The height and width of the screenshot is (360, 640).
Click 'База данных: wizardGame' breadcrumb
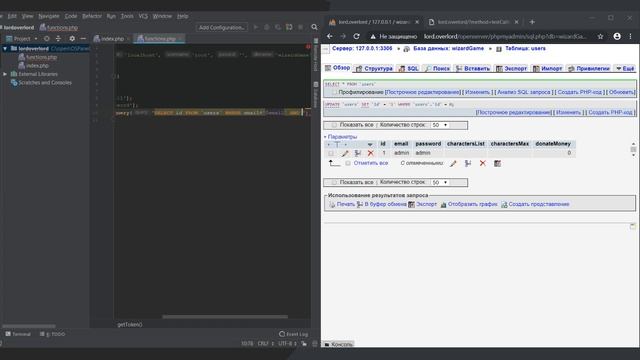(448, 48)
